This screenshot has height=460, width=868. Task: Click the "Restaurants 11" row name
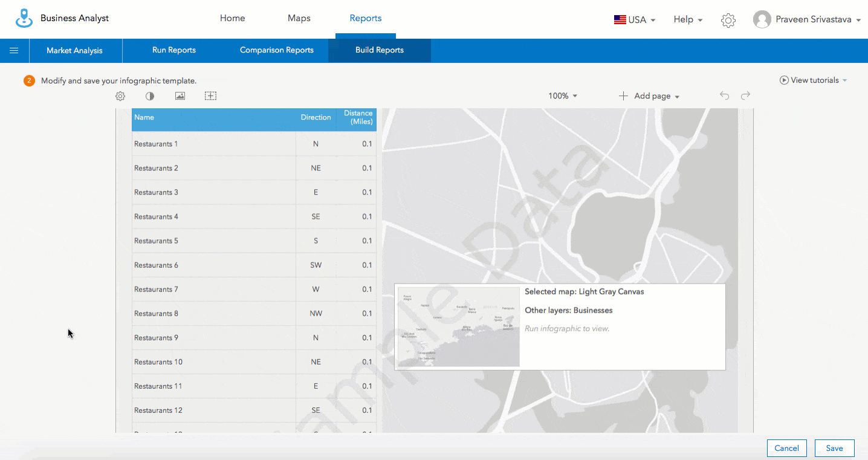coord(158,386)
